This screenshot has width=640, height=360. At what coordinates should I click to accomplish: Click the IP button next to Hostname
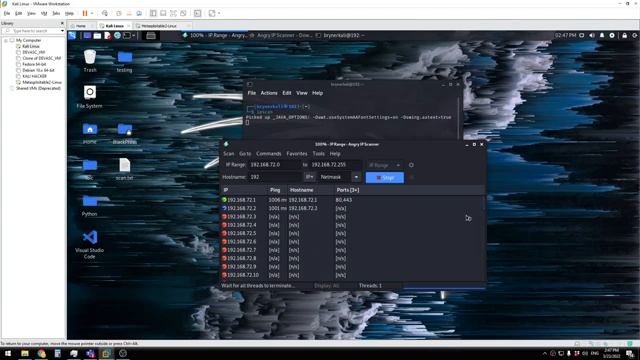click(309, 177)
